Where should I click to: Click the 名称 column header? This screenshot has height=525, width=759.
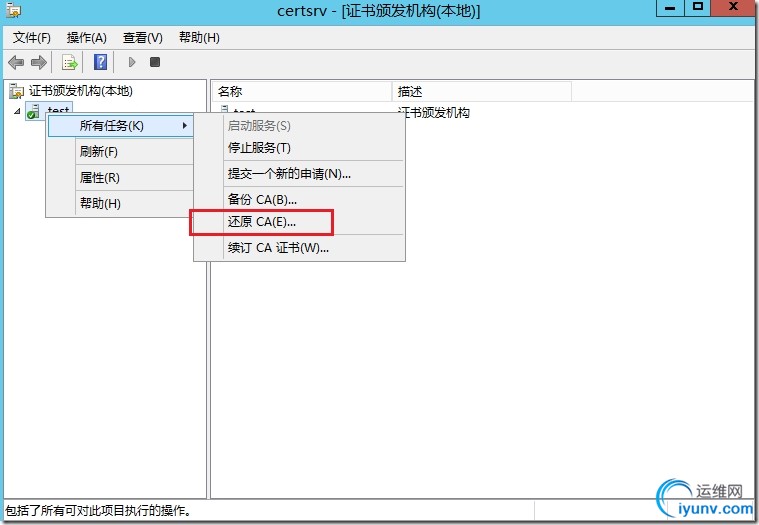302,91
